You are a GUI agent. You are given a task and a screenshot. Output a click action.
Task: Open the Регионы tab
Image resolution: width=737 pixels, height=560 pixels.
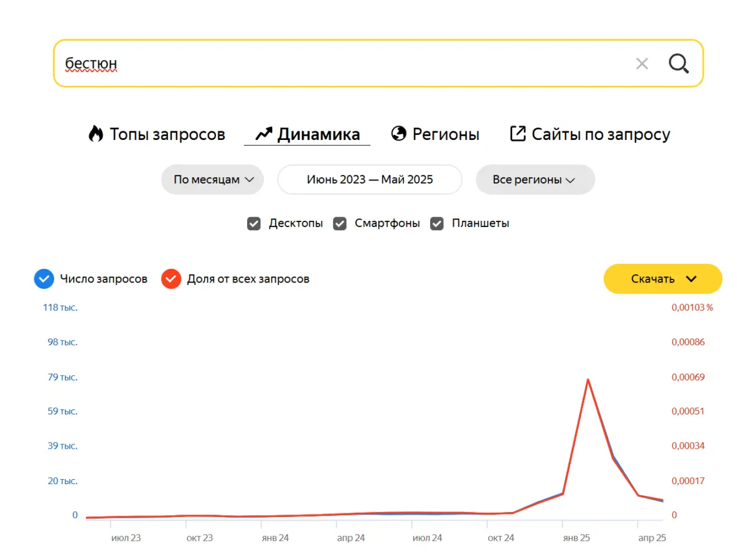tap(446, 134)
